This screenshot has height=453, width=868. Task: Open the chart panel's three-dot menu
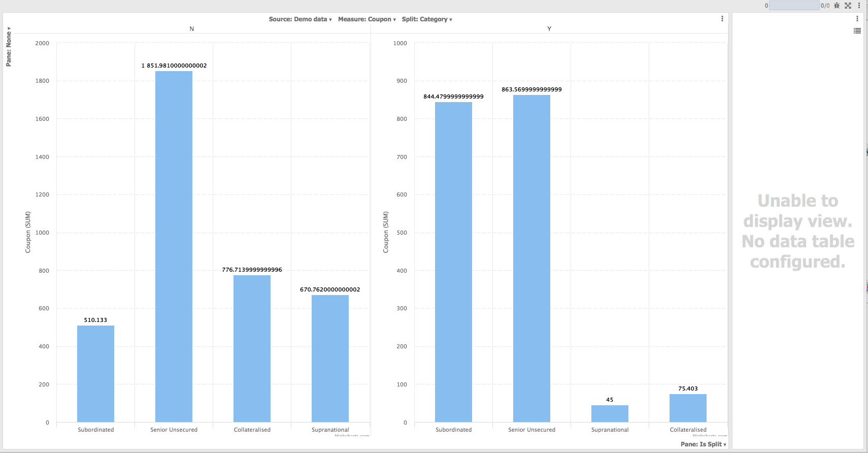pos(722,19)
